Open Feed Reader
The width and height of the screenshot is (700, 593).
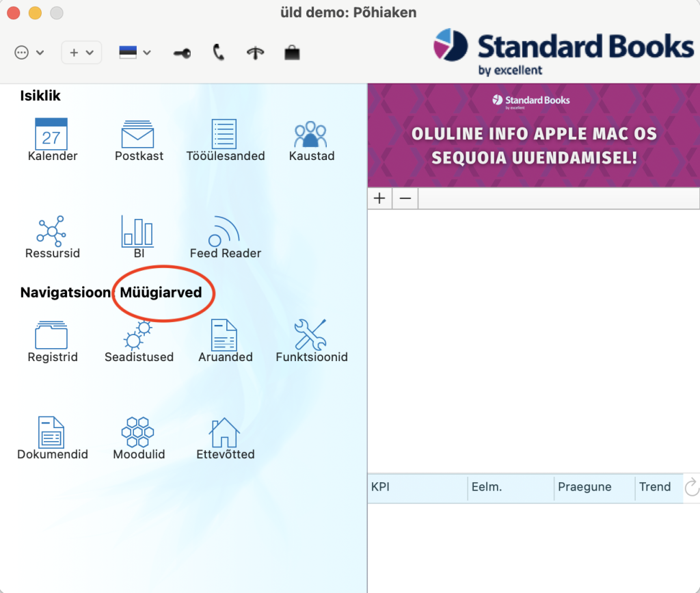pyautogui.click(x=225, y=231)
